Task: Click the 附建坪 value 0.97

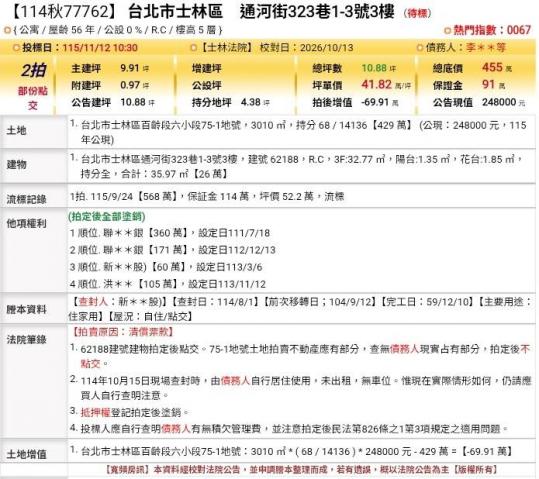Action: [130, 85]
